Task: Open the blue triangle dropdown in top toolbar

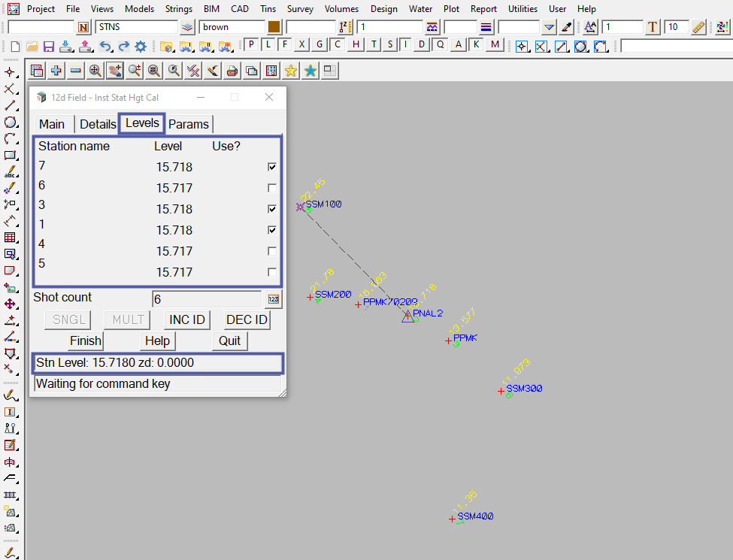Action: tap(550, 27)
